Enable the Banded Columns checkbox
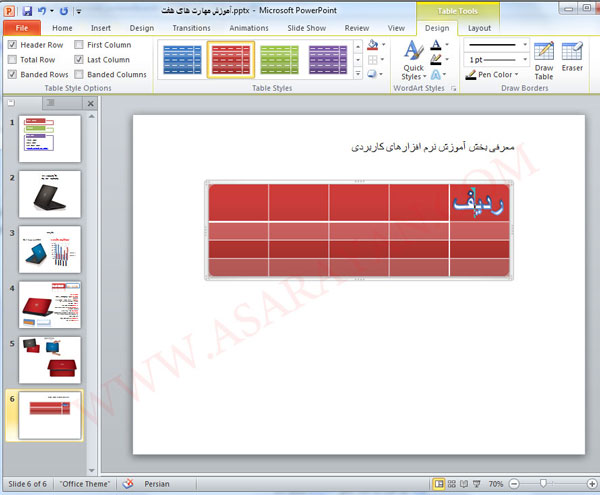The width and height of the screenshot is (600, 495). click(x=79, y=74)
